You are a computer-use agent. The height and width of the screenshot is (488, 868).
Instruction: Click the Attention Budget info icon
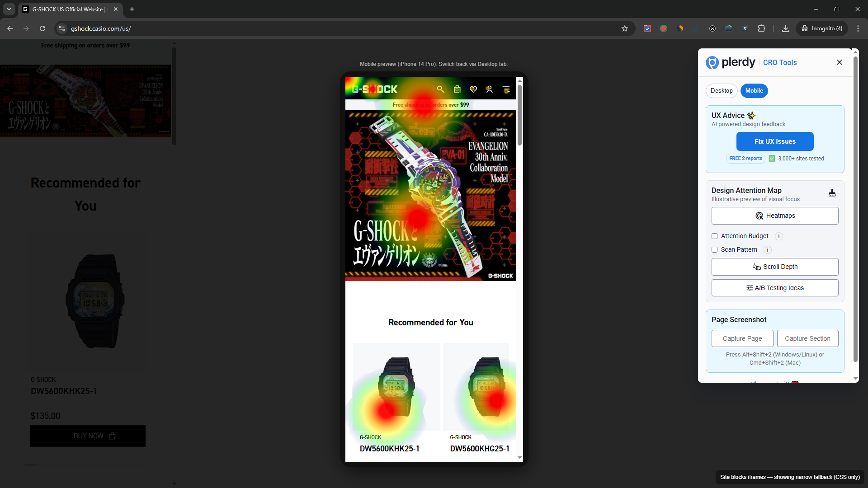[779, 236]
